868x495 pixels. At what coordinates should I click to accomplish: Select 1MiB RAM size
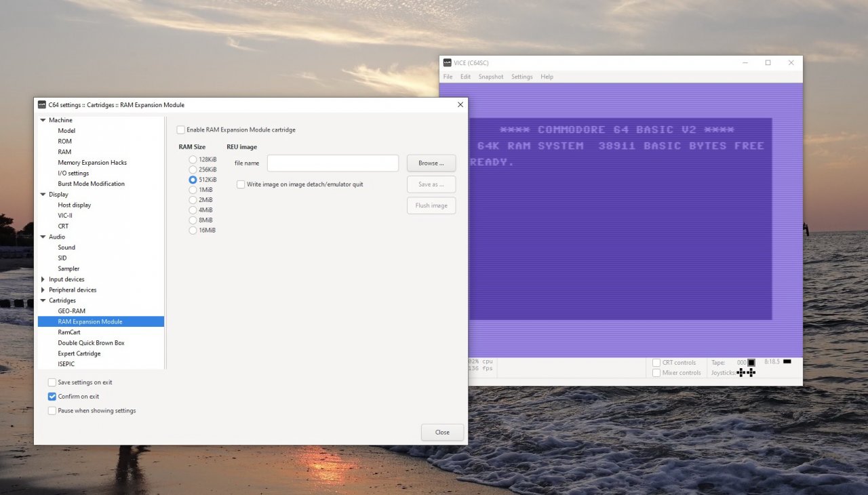coord(193,190)
